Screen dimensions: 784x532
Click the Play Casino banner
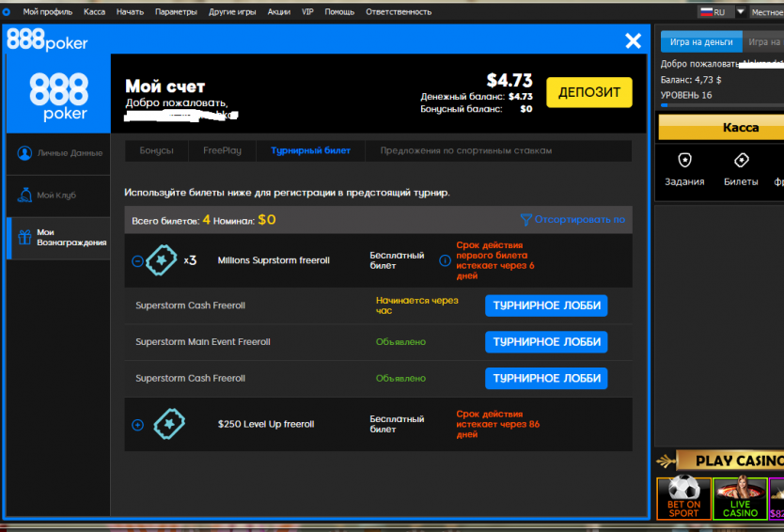[720, 461]
